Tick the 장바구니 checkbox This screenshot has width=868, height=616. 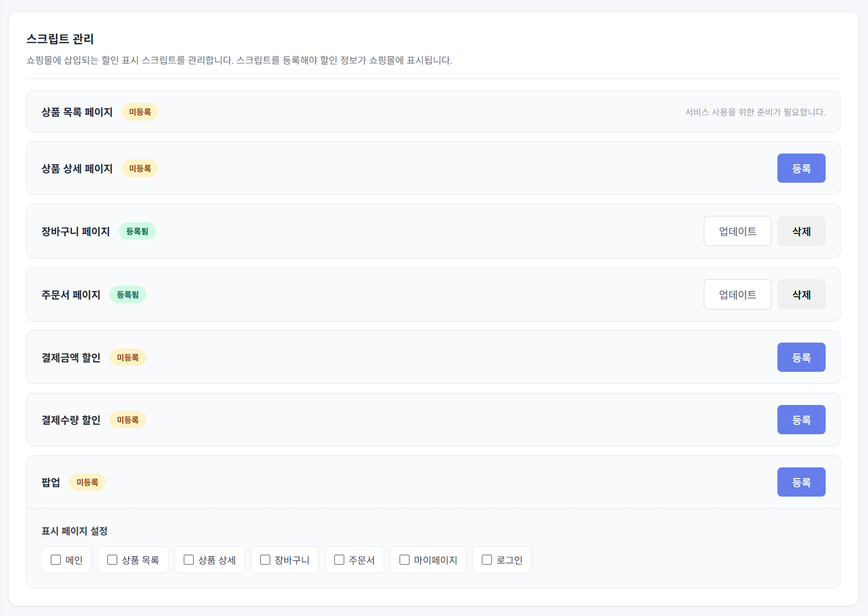tap(265, 560)
